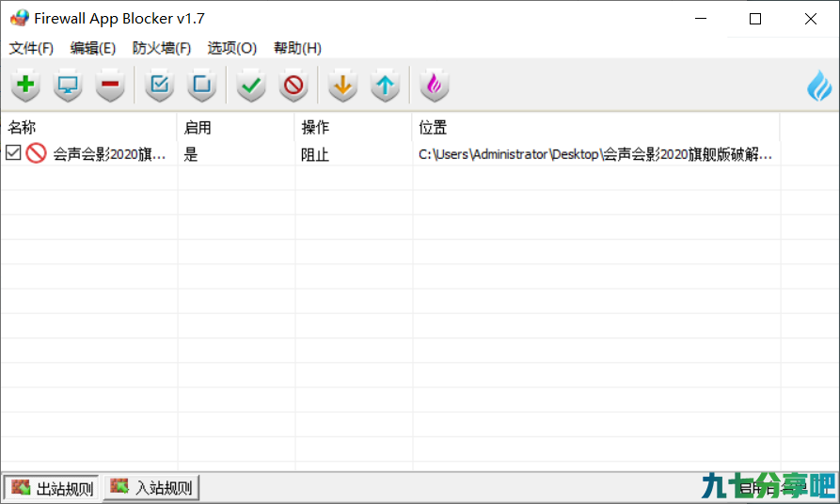Screen dimensions: 840x504
Task: Click the uncheck disable rule icon
Action: click(202, 86)
